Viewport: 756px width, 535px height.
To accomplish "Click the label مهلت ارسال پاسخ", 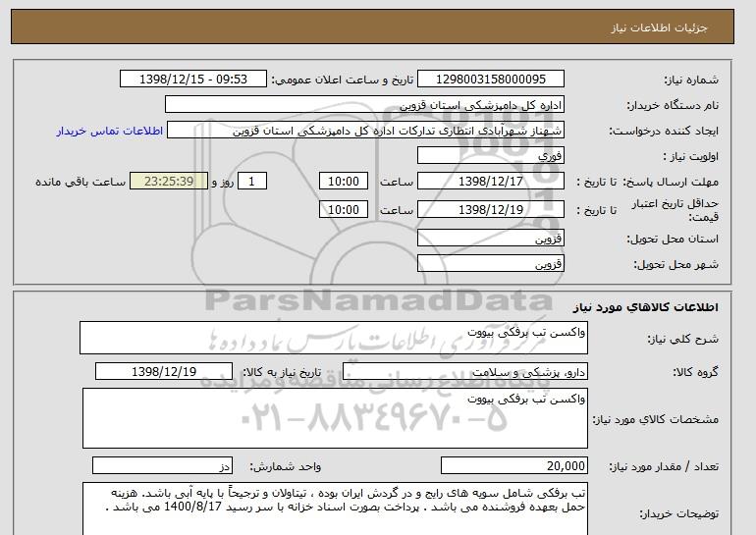I will click(x=671, y=182).
